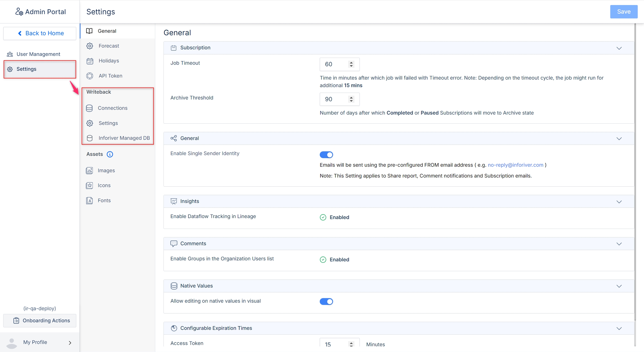Collapse the Subscription section chevron

click(x=619, y=48)
